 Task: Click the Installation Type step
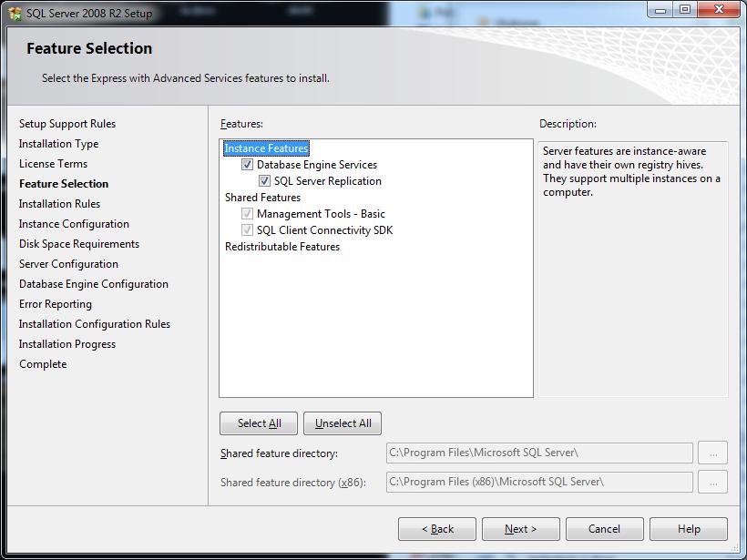[58, 144]
